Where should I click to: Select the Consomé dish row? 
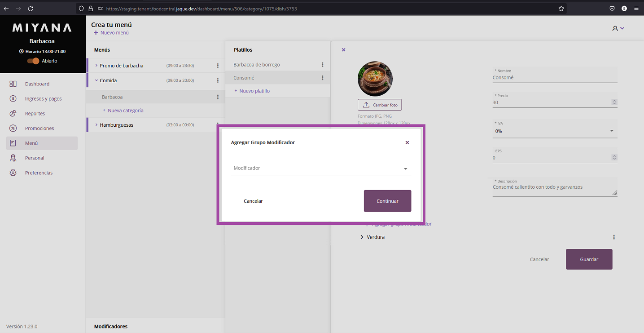pos(277,78)
